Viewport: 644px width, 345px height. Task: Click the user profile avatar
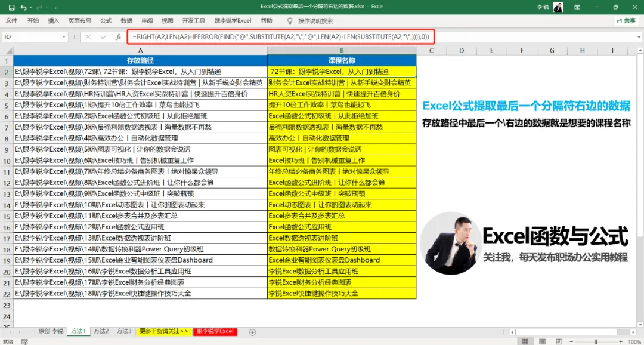558,7
